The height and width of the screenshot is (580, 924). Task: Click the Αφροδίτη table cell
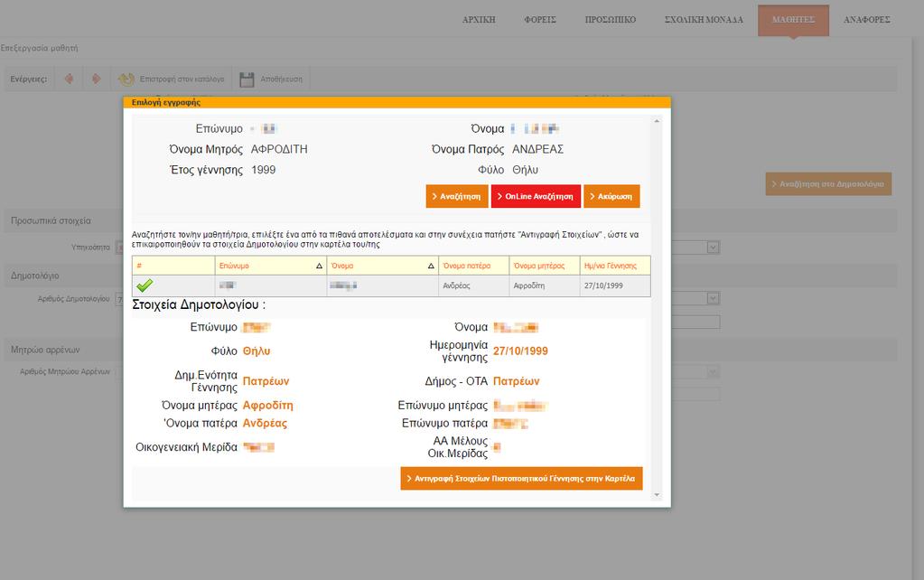coord(545,285)
